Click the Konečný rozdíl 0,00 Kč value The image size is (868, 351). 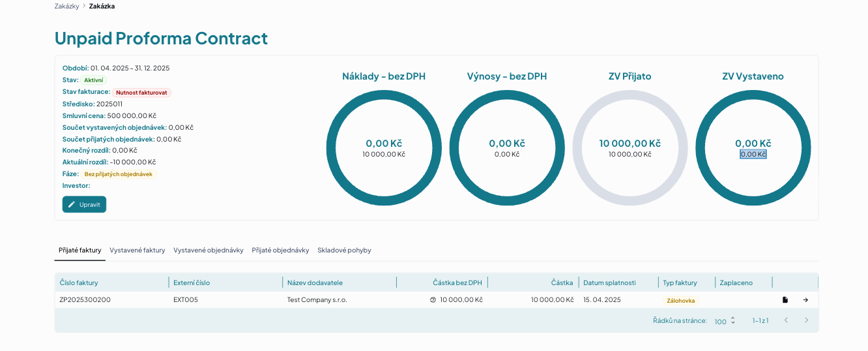coord(124,150)
